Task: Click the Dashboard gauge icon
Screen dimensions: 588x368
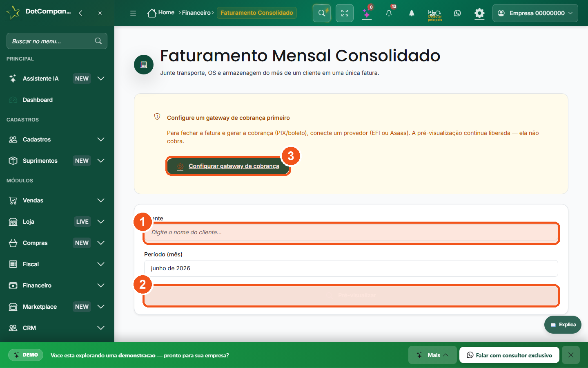Action: (13, 100)
